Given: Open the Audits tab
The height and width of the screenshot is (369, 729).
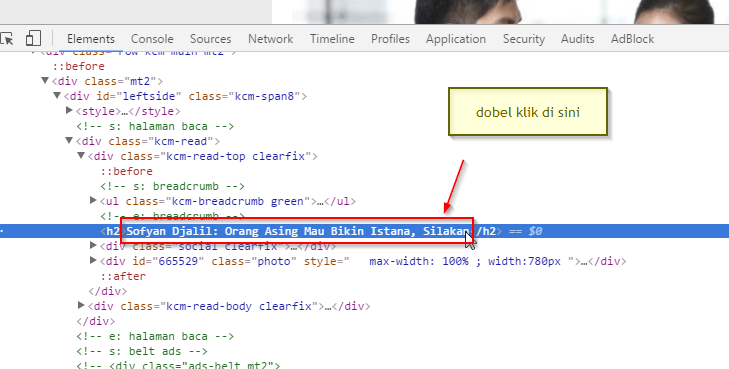Looking at the screenshot, I should point(577,39).
